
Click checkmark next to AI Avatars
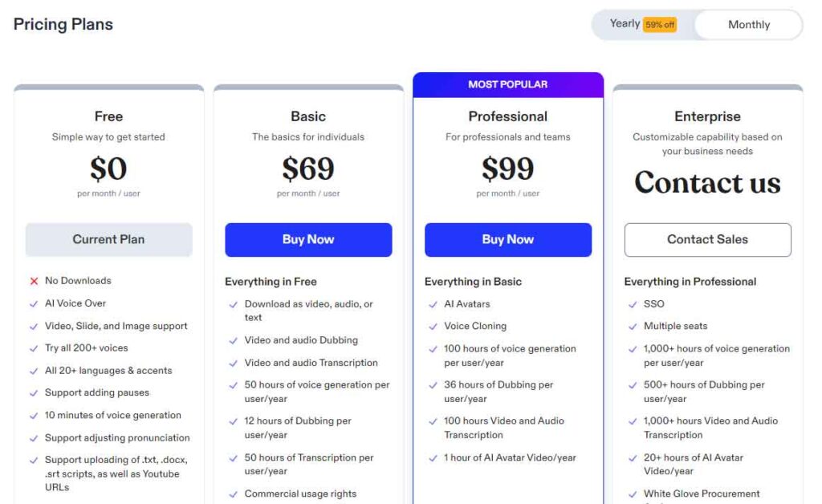click(x=433, y=304)
